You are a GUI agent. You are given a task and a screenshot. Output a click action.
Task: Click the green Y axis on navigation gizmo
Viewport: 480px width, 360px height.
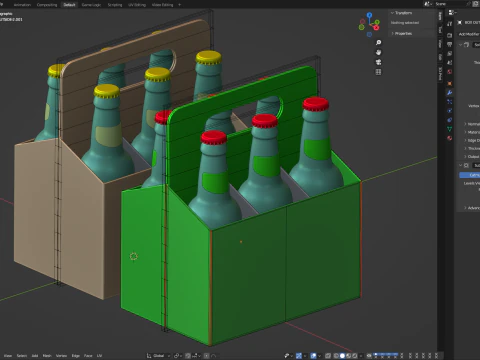point(377,22)
